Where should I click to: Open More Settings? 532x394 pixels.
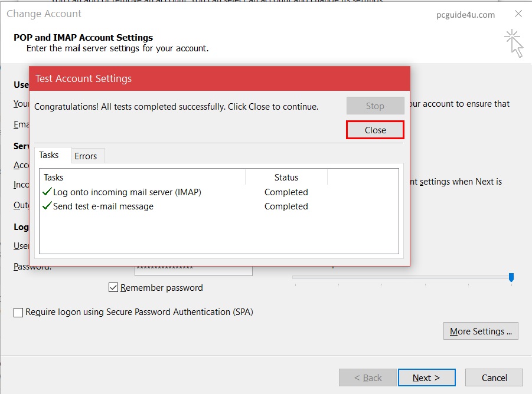click(480, 331)
